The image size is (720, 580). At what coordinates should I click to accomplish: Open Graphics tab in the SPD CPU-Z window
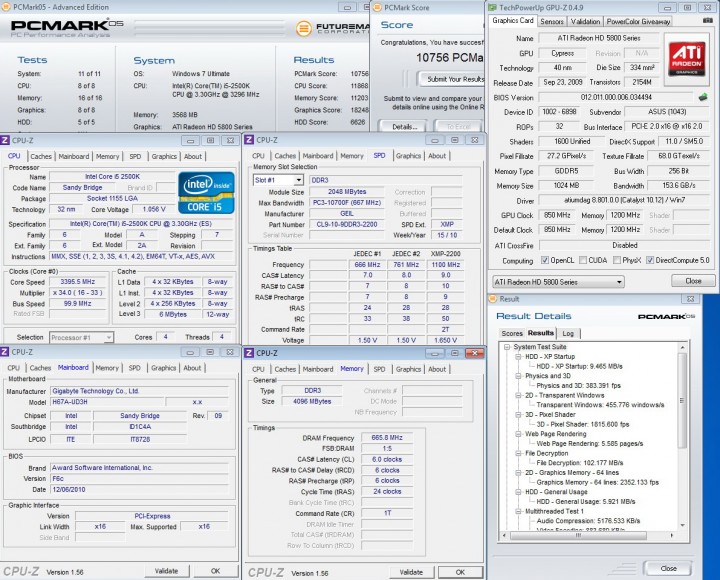click(408, 156)
